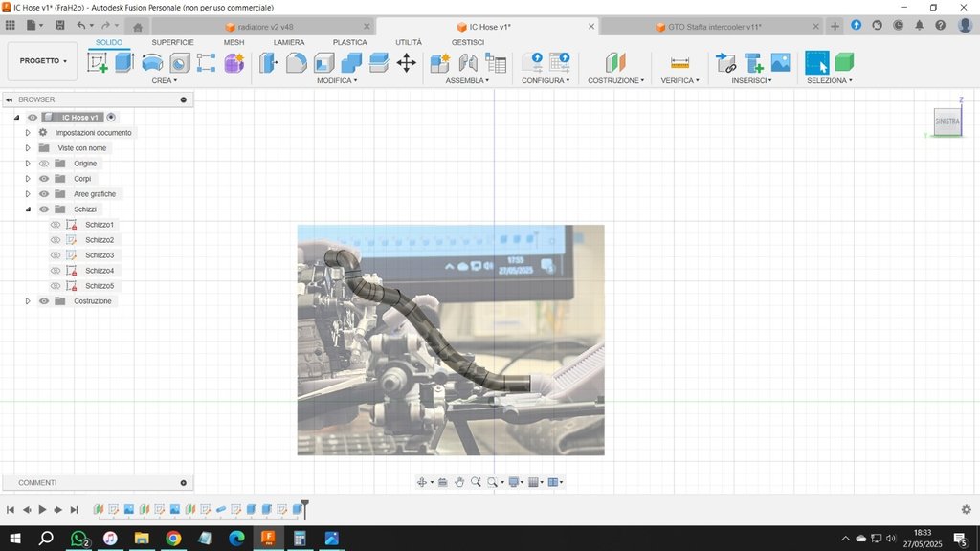Select the timeline end marker

click(x=305, y=509)
